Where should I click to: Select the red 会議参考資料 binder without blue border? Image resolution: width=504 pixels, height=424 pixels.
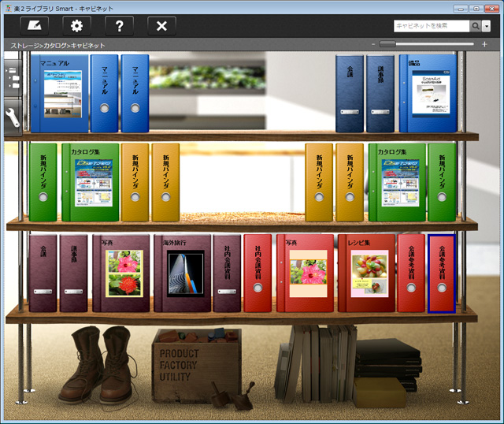tap(411, 273)
